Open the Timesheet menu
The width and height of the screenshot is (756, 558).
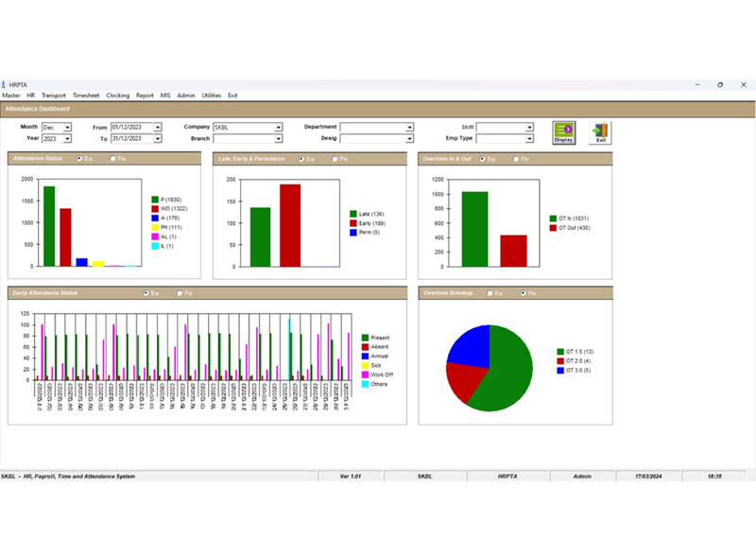pos(86,96)
